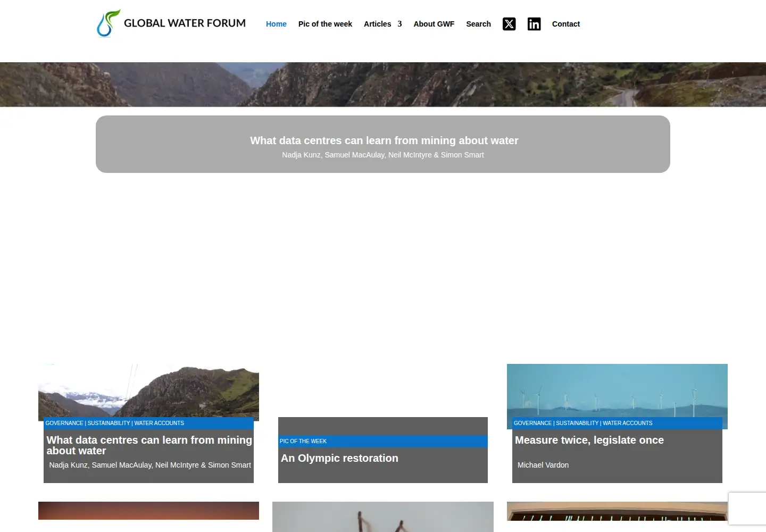Image resolution: width=766 pixels, height=532 pixels.
Task: Open the X (Twitter) social icon
Action: [x=509, y=24]
